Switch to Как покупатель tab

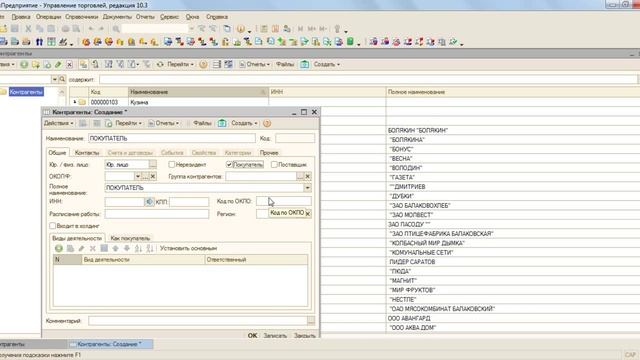click(130, 238)
